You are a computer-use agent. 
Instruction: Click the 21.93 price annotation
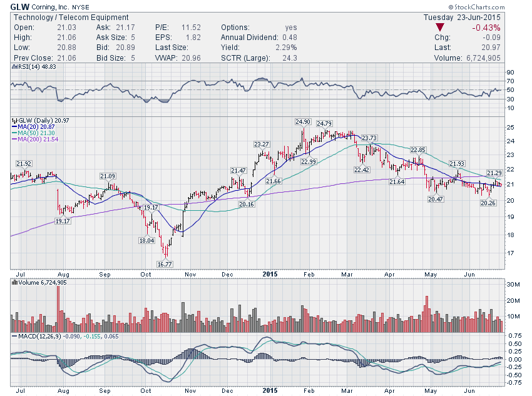[x=457, y=163]
